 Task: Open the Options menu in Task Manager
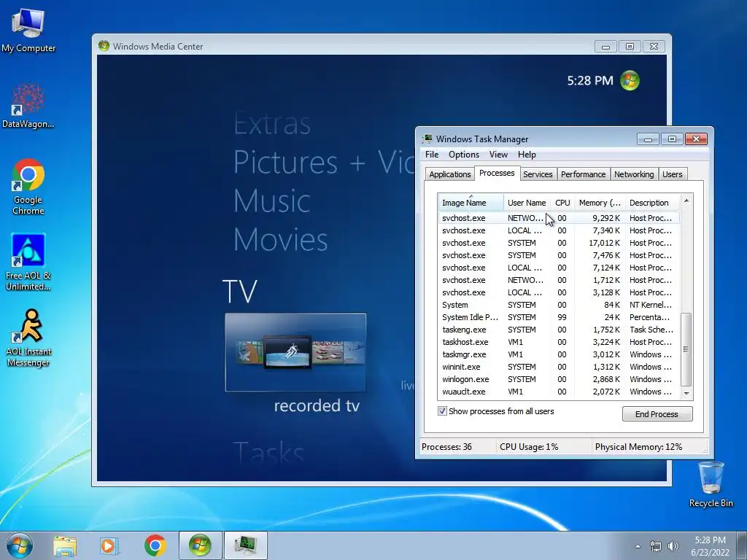coord(463,155)
